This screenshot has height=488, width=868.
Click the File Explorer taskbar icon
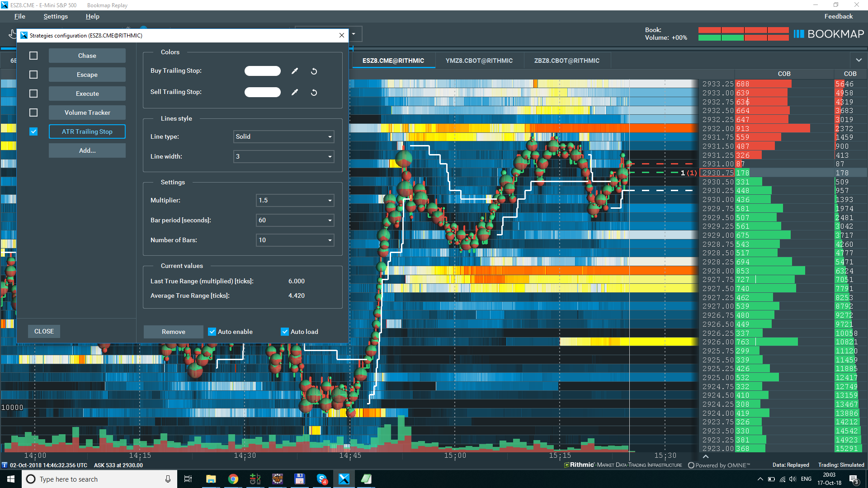(211, 479)
